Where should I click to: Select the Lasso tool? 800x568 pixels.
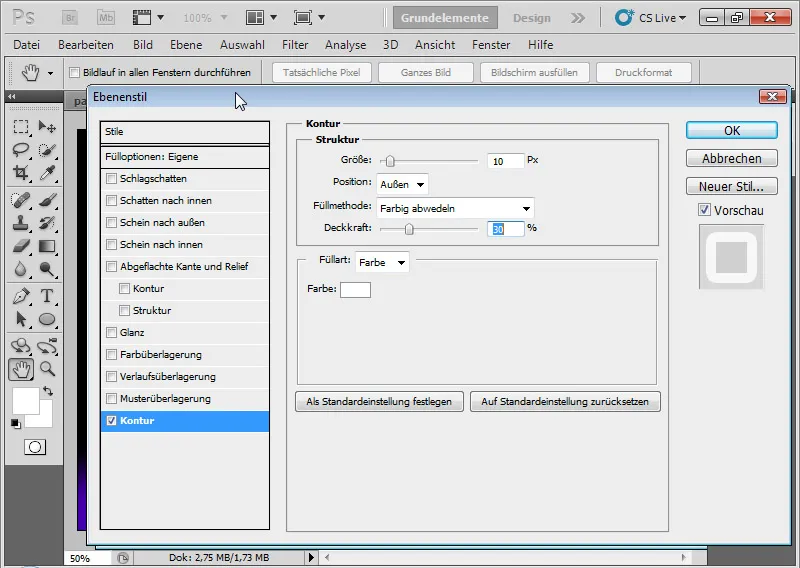(21, 150)
